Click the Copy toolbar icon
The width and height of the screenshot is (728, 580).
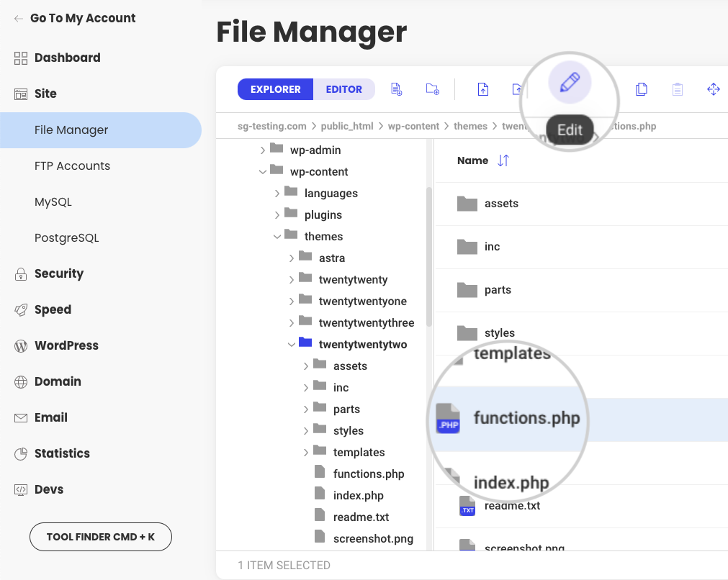(x=641, y=89)
